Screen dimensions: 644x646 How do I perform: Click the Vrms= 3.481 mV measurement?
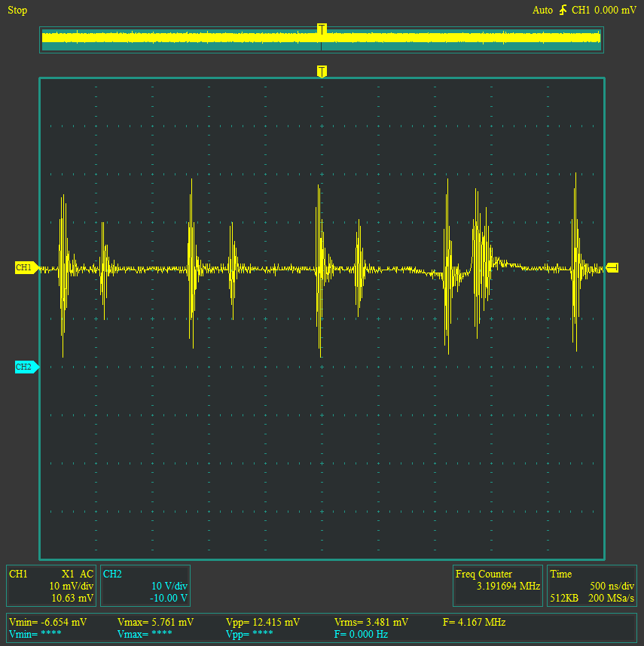click(x=371, y=622)
